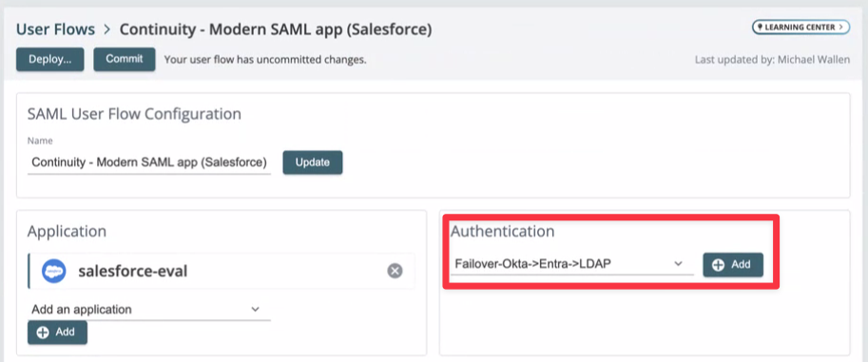868x362 pixels.
Task: Go to User Flows breadcrumb
Action: click(x=55, y=29)
